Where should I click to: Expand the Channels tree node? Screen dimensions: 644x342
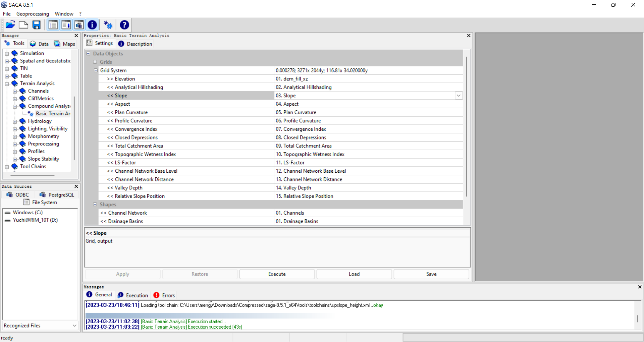[15, 91]
